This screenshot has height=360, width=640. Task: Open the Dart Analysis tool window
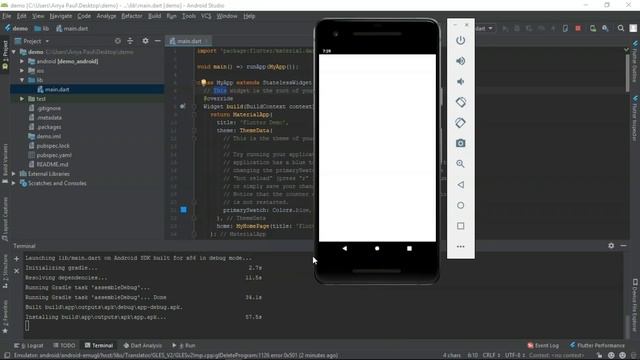click(x=142, y=345)
